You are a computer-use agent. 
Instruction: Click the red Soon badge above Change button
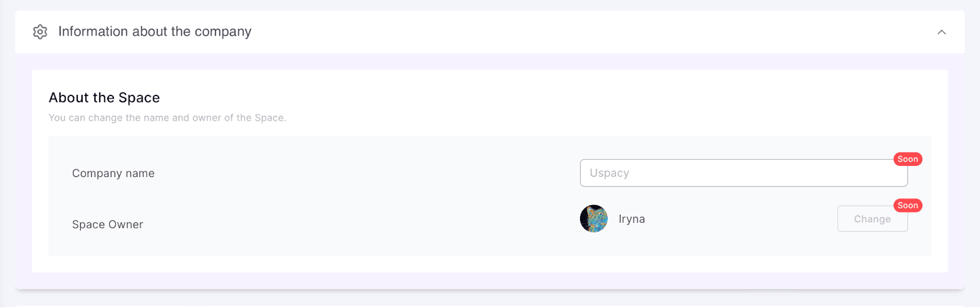(x=907, y=206)
